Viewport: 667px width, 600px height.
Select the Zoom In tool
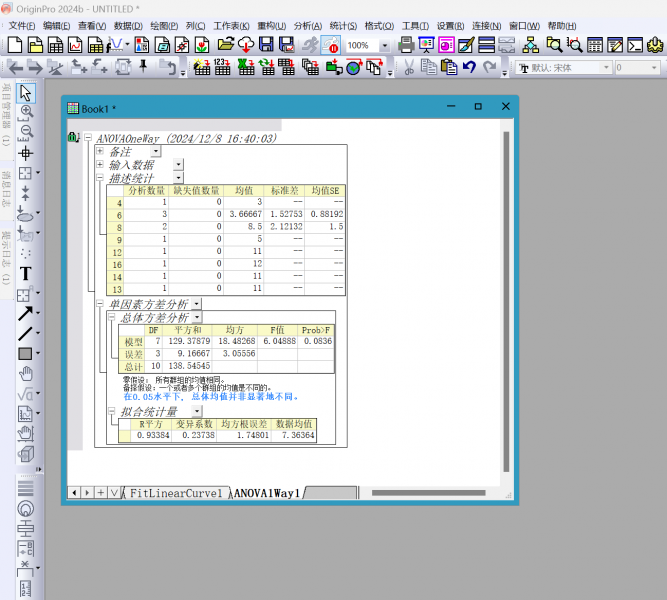pos(26,113)
